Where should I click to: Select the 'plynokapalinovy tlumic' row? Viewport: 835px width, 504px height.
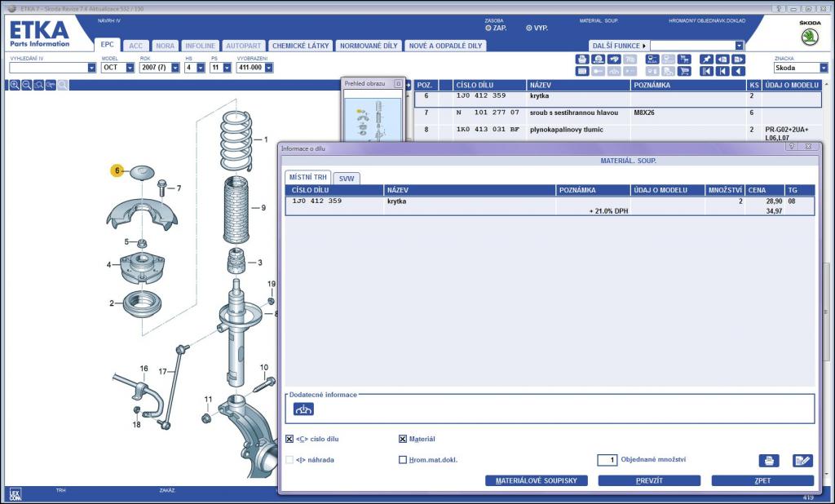[x=618, y=133]
